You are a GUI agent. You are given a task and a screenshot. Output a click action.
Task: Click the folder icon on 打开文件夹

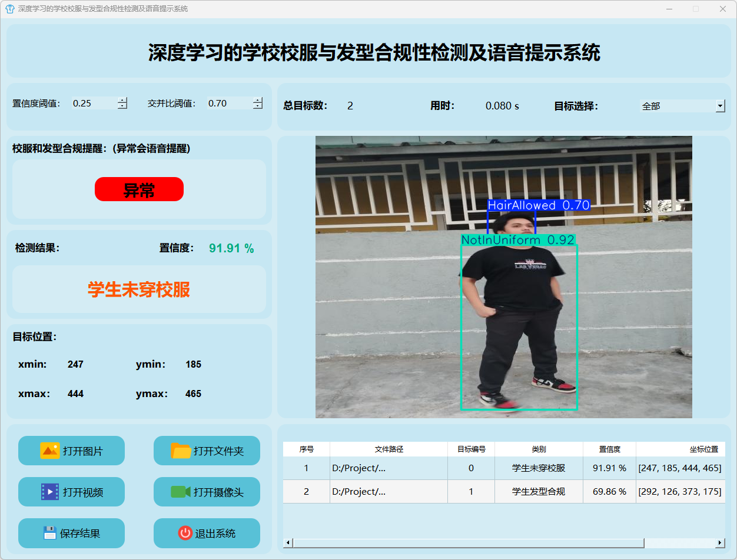[x=181, y=451]
